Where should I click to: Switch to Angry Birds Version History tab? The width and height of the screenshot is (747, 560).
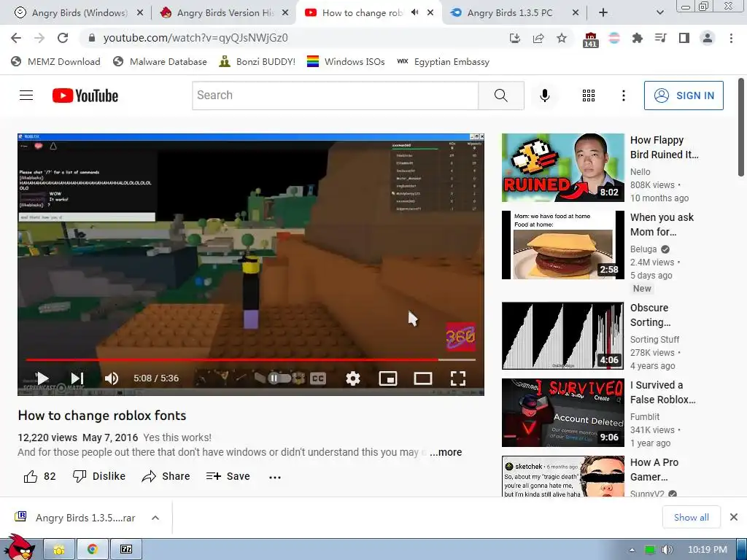pos(225,12)
